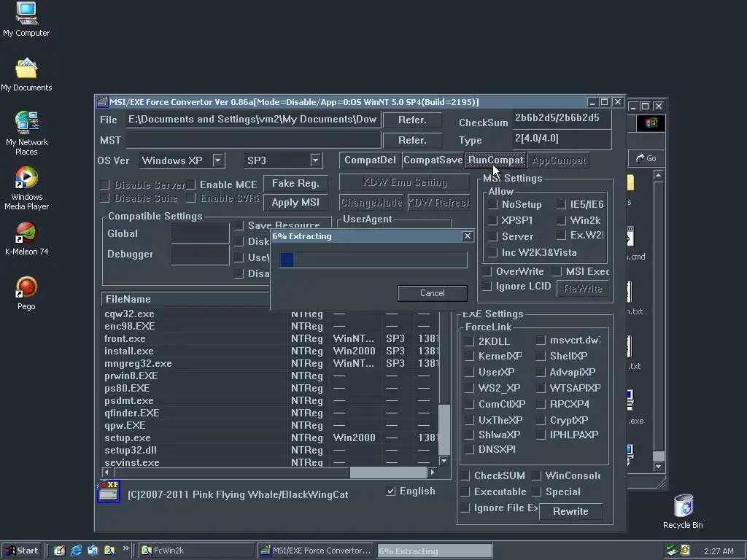
Task: Switch to FcWin2k taskbar button
Action: tap(197, 551)
